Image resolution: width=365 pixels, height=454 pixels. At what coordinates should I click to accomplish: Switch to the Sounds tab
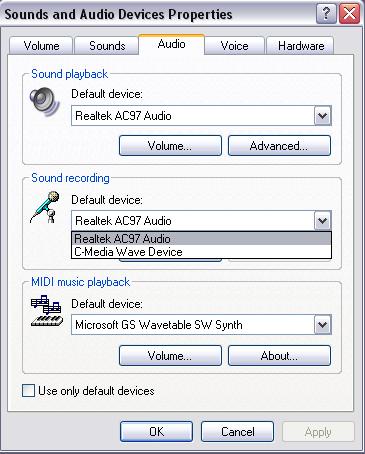click(107, 46)
